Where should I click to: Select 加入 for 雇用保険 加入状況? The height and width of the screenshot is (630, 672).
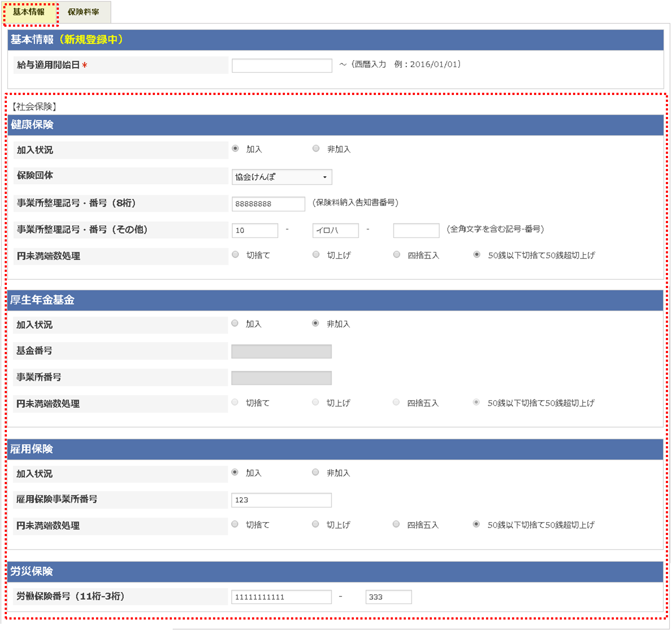click(x=235, y=472)
